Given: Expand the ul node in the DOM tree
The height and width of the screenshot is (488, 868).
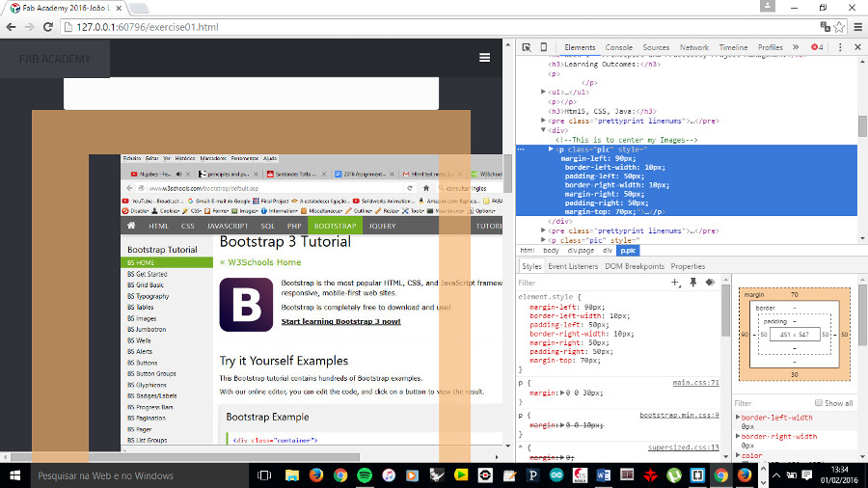Looking at the screenshot, I should point(543,92).
